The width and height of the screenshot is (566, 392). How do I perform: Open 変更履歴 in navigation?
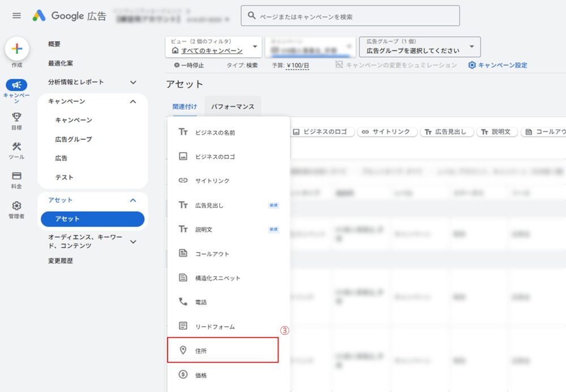(x=61, y=261)
